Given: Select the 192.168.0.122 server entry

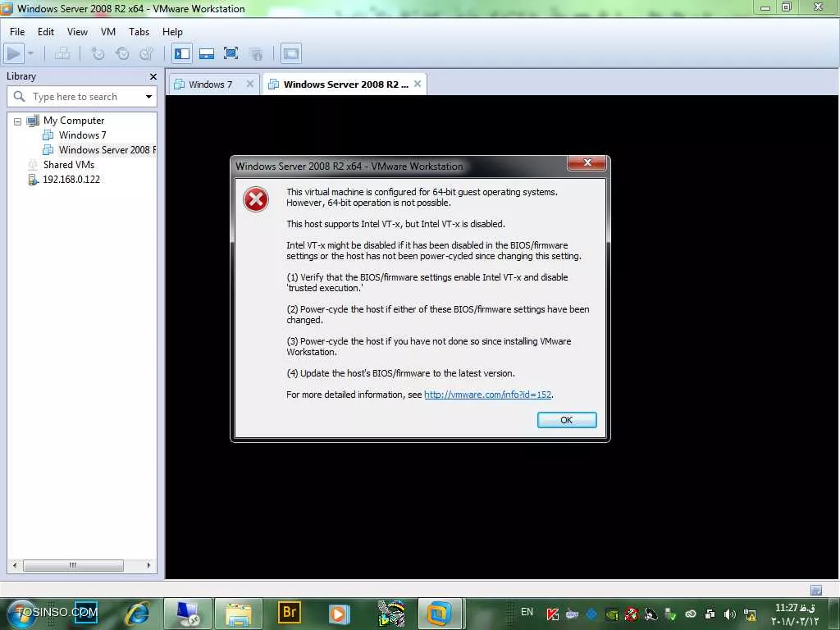Looking at the screenshot, I should point(71,180).
